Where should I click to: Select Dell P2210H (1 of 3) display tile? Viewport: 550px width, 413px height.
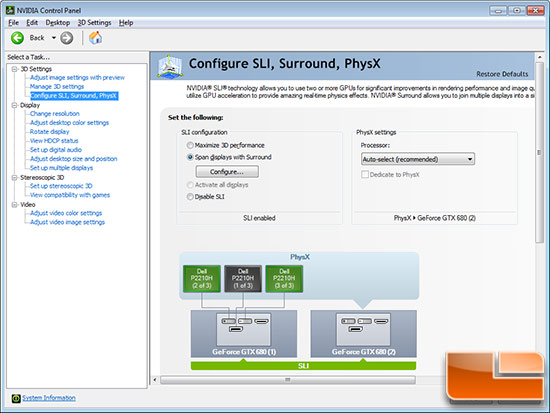click(243, 279)
